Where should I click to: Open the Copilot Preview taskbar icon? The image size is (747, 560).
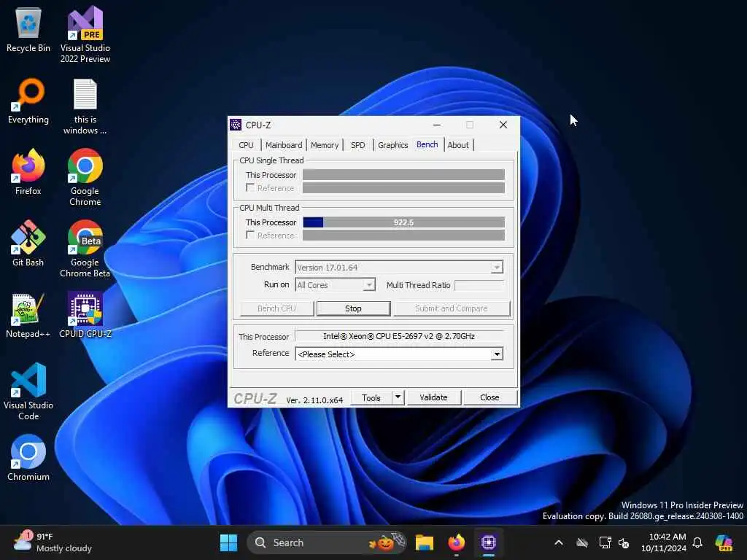click(724, 542)
